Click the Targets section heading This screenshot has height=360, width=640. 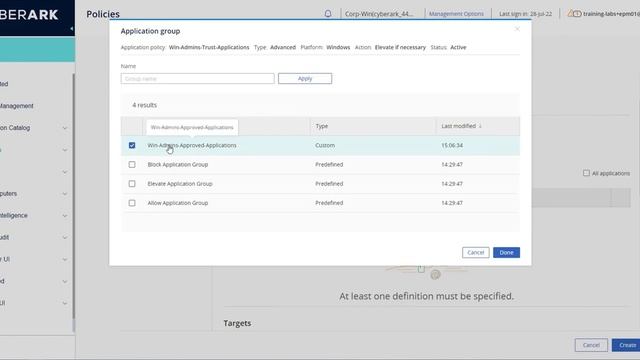click(237, 323)
